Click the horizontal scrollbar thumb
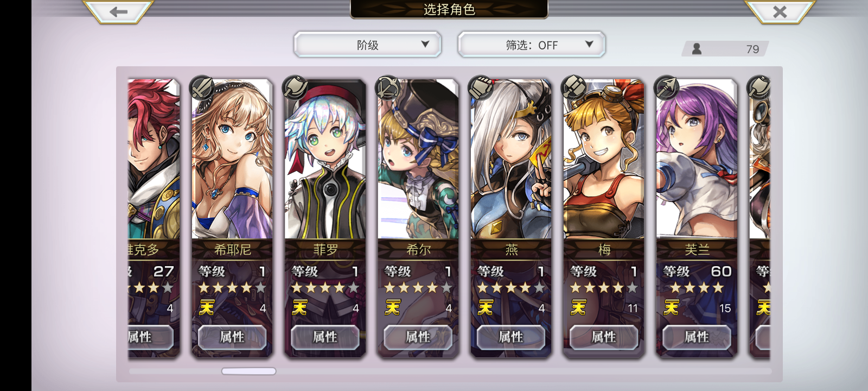The height and width of the screenshot is (391, 868). 249,371
